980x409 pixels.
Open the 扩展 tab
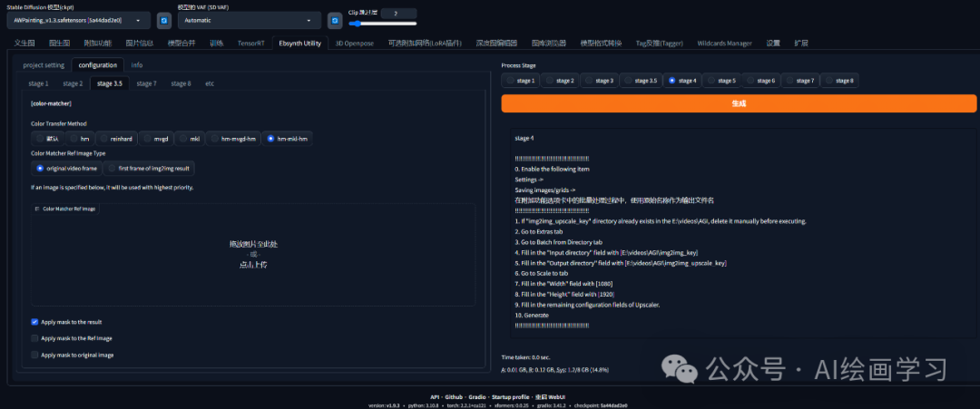(x=801, y=44)
